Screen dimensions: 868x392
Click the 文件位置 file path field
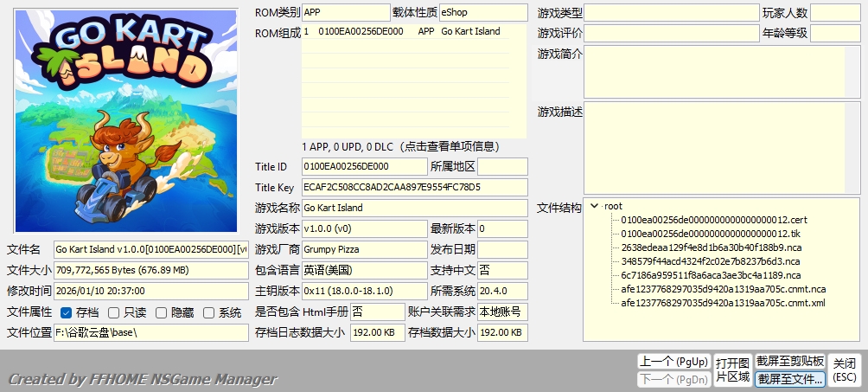(150, 332)
